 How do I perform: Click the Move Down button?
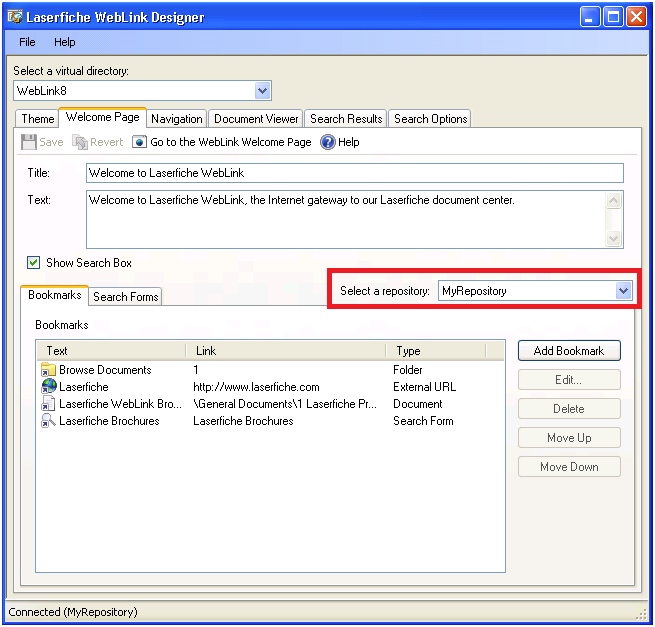click(x=569, y=467)
